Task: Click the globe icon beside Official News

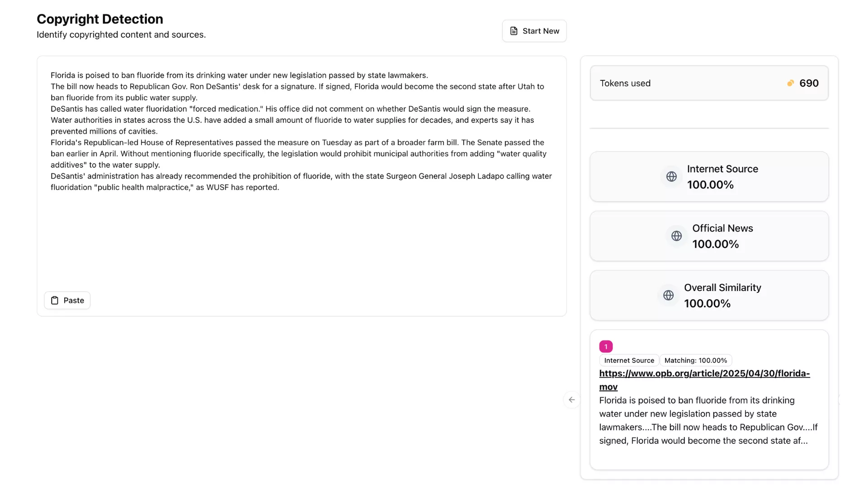Action: pos(676,236)
